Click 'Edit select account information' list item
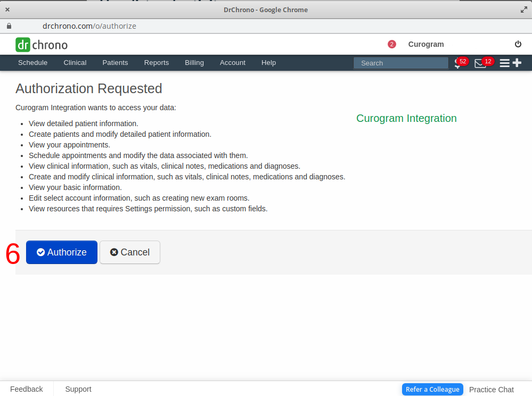This screenshot has height=396, width=532. (x=139, y=198)
